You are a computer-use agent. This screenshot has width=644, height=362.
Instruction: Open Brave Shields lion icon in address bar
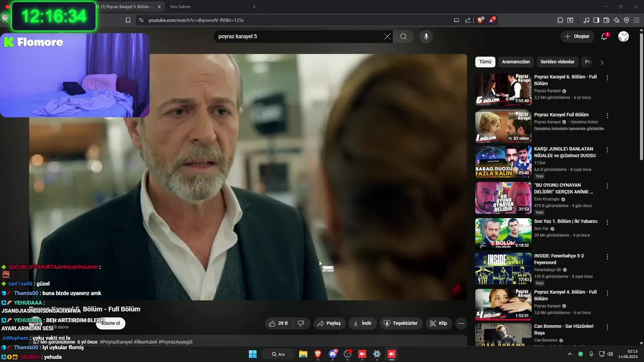coord(480,20)
